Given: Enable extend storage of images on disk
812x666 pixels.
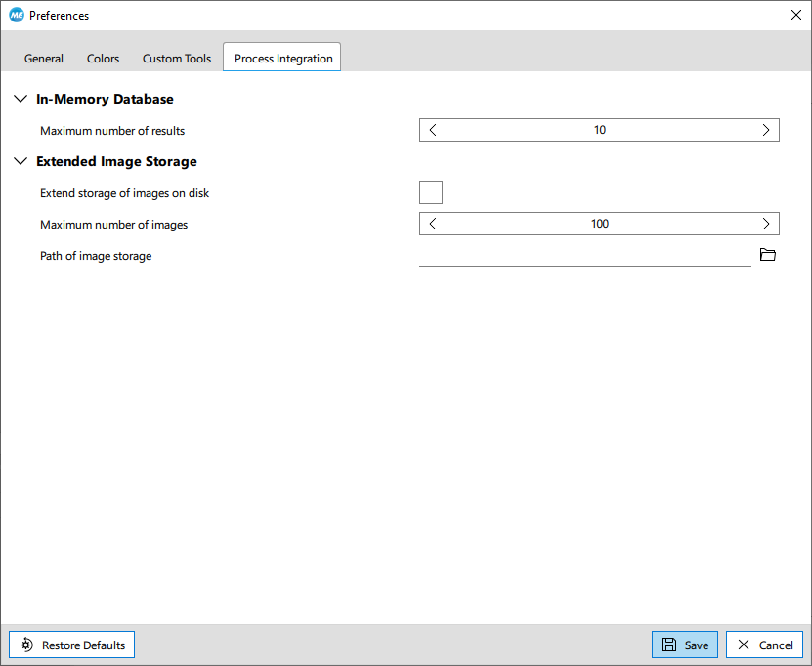Looking at the screenshot, I should [431, 192].
